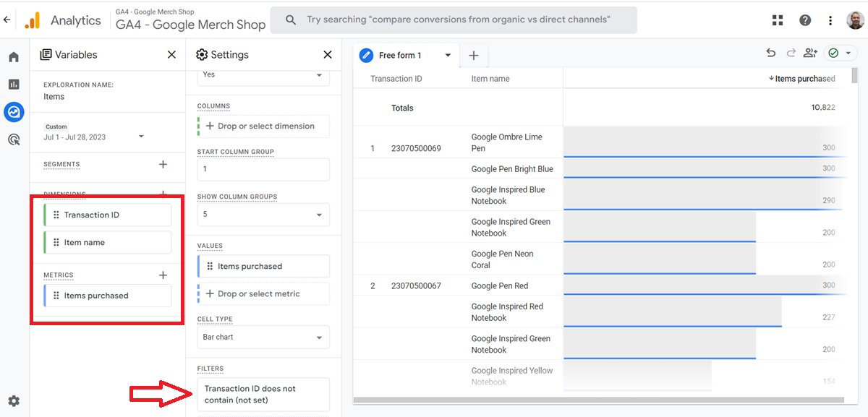The image size is (868, 417).
Task: Select Item name dimension chip
Action: [x=108, y=243]
